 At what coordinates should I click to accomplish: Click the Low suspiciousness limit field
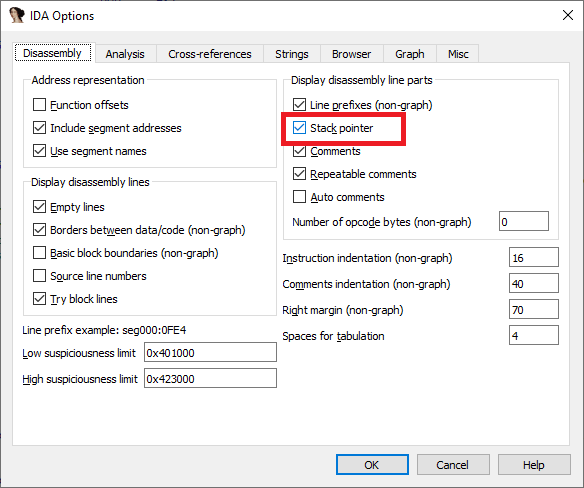click(x=210, y=352)
